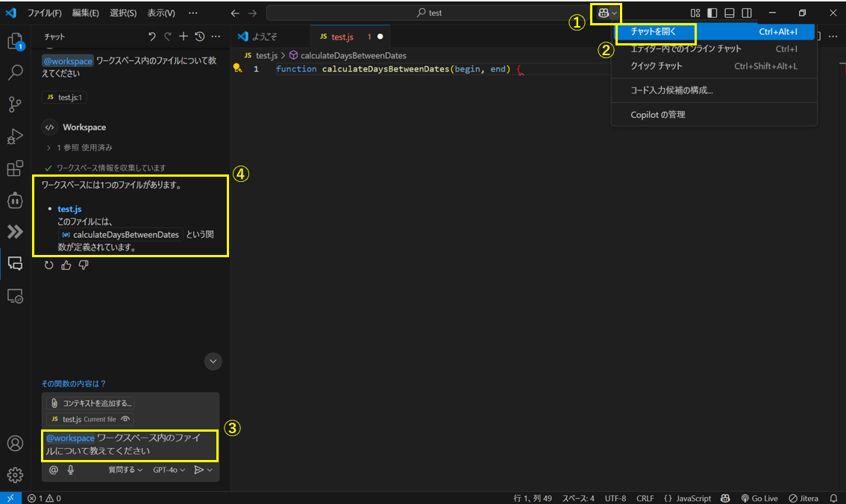Open the Explorer view in activity bar

[x=15, y=41]
